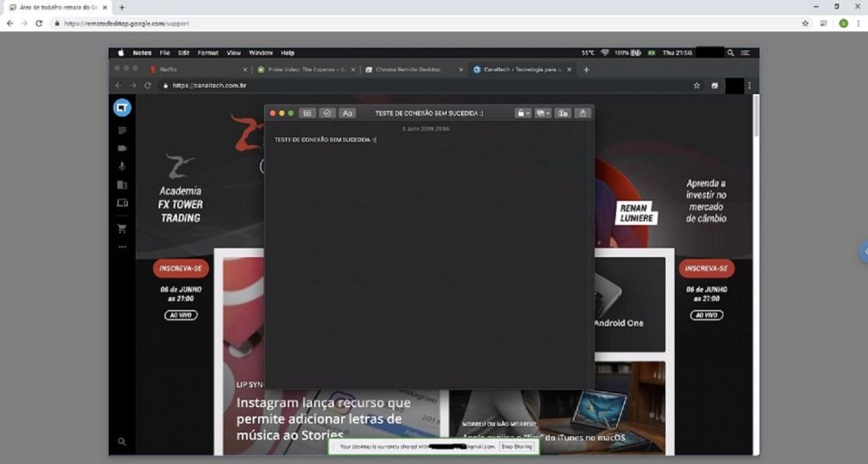Close the Canaltech tab
Image resolution: width=868 pixels, height=464 pixels.
[x=569, y=70]
